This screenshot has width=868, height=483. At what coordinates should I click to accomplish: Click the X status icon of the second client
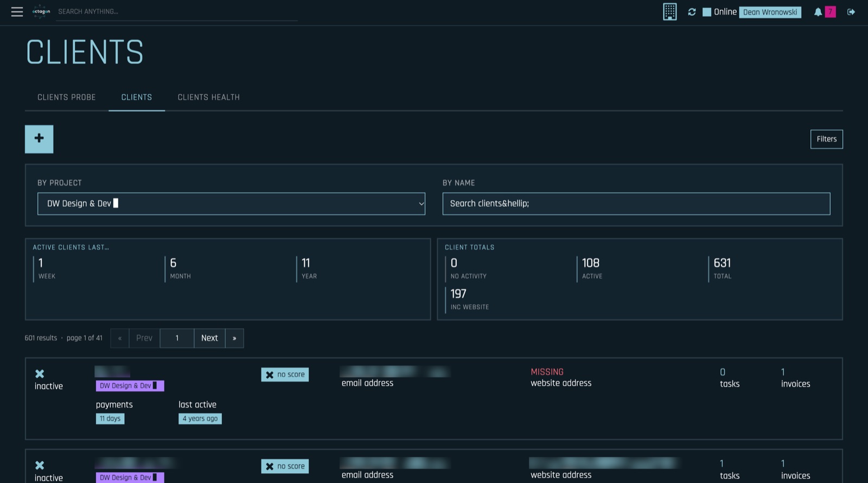pyautogui.click(x=40, y=466)
